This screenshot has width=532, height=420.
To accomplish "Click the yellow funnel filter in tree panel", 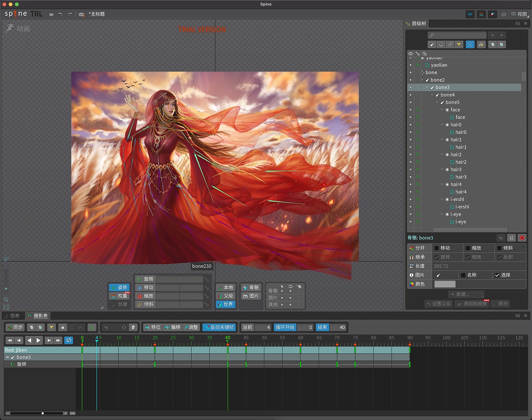I will click(x=459, y=44).
